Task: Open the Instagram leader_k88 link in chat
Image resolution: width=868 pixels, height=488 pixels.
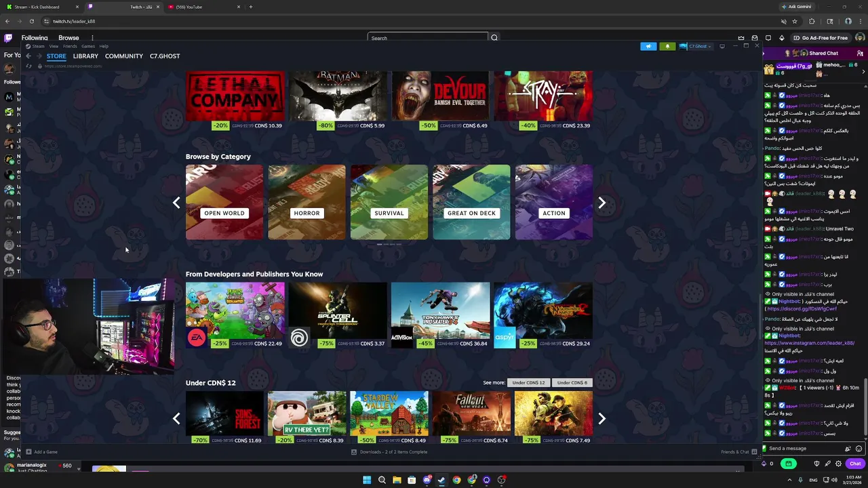Action: click(x=808, y=343)
